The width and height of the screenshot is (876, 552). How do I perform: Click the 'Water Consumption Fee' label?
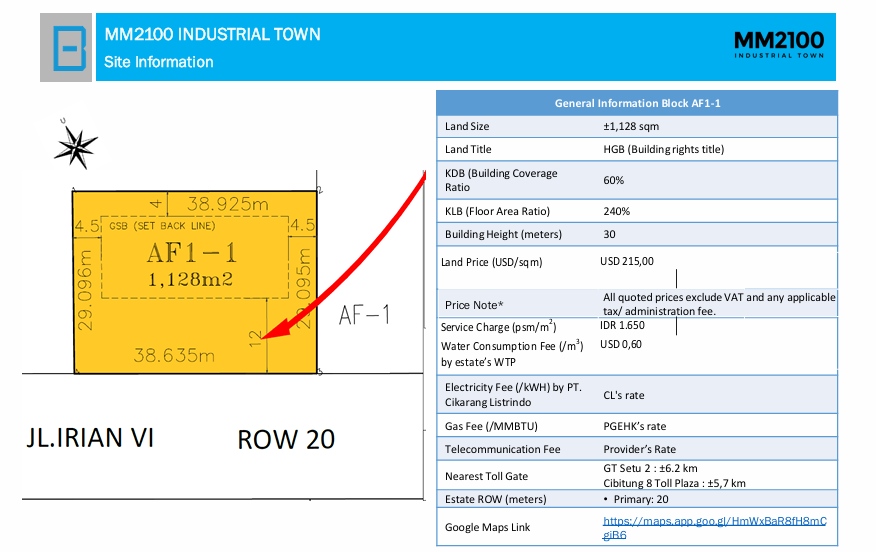512,354
